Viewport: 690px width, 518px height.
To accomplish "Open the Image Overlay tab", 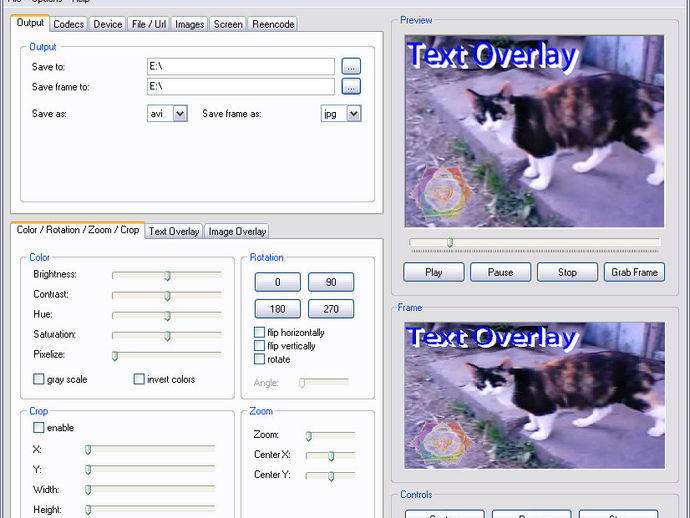I will 237,231.
